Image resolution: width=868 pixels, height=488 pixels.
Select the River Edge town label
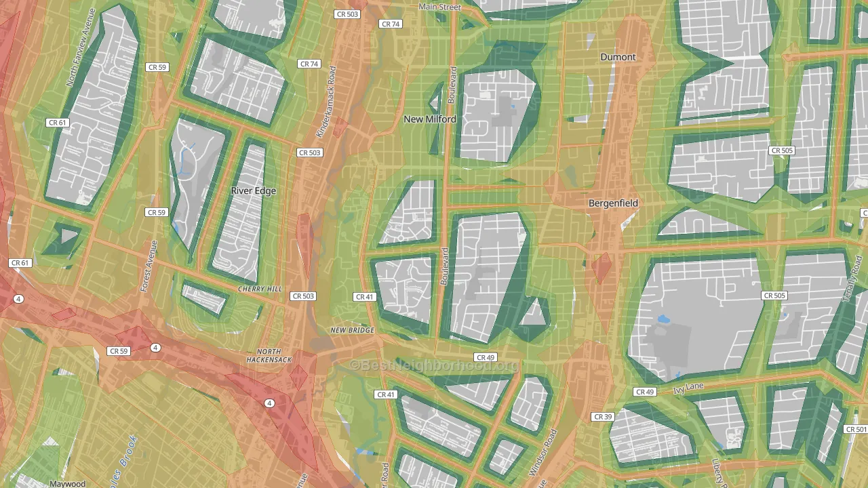point(254,191)
